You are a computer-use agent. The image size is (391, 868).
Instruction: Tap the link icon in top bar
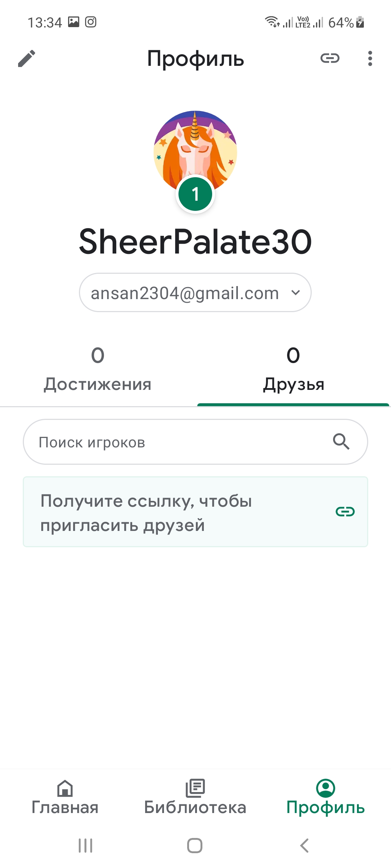click(330, 58)
